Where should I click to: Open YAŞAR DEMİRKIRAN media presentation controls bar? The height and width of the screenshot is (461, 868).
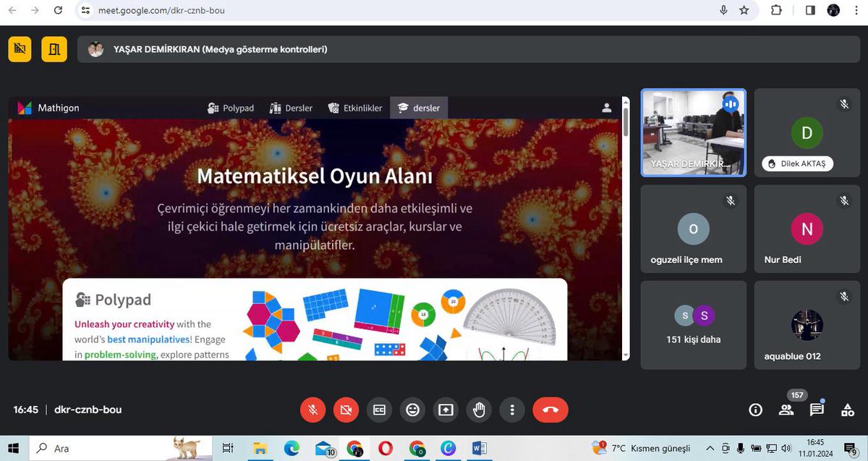468,49
